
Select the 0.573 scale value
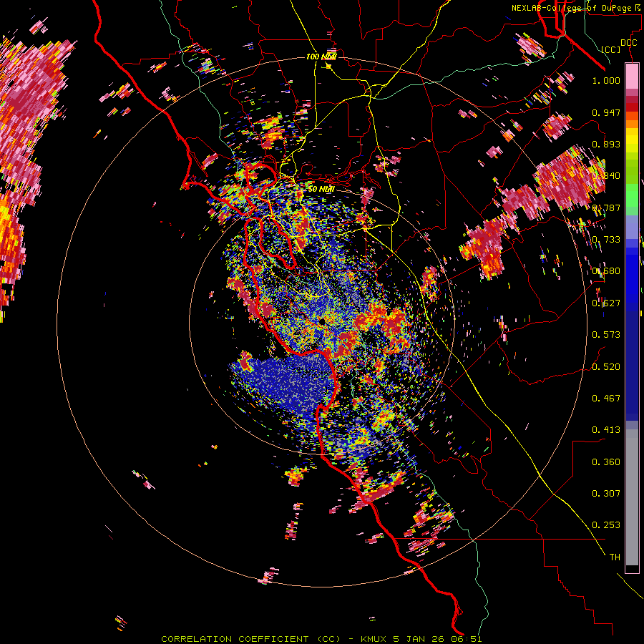(606, 335)
